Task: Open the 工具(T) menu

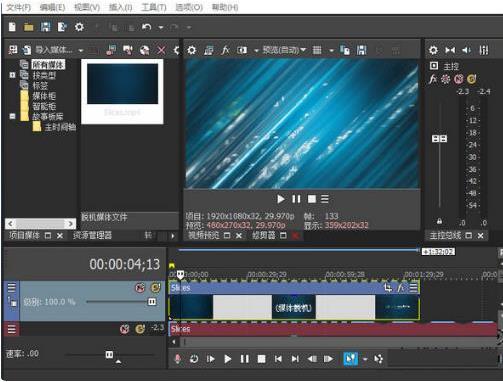Action: 154,7
